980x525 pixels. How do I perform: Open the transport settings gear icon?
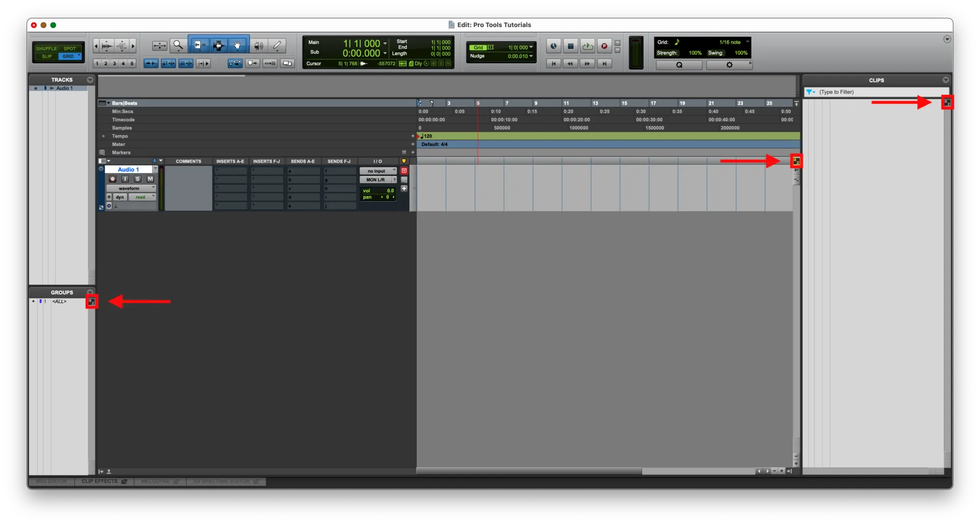[x=729, y=65]
